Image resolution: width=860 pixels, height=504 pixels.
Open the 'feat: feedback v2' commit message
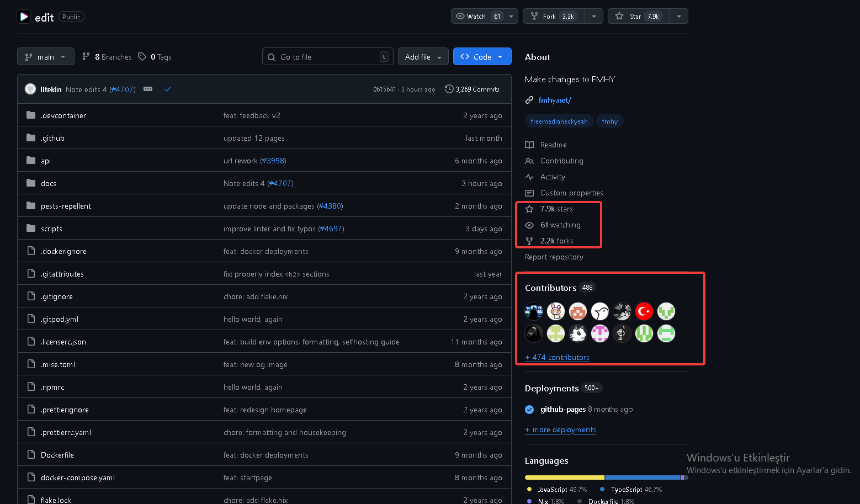point(252,115)
